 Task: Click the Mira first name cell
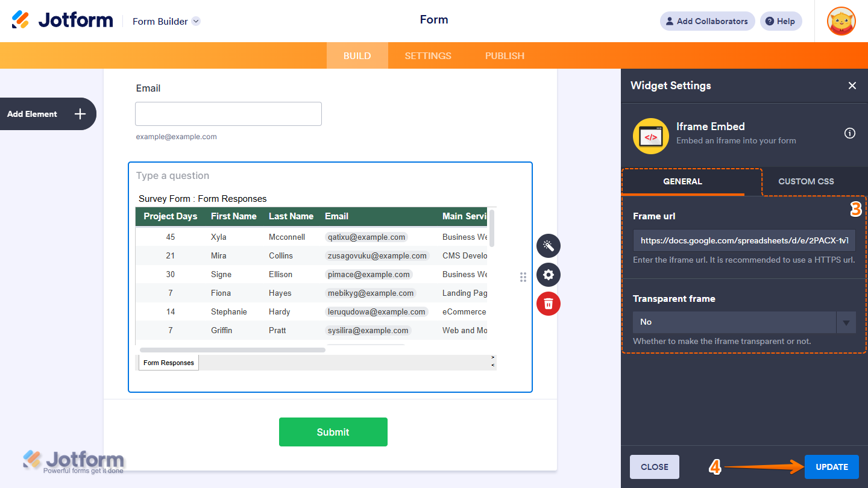click(x=219, y=256)
